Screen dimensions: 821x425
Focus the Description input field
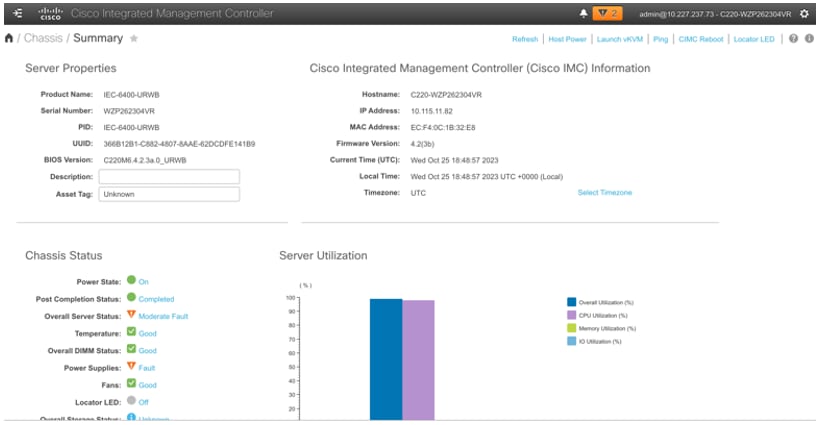click(x=169, y=177)
